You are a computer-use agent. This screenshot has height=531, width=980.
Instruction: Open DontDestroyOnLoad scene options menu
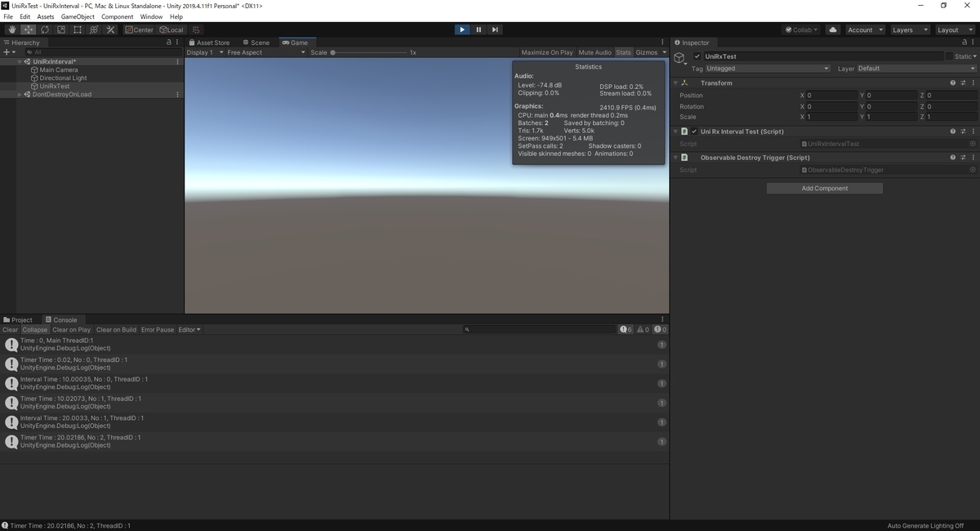[177, 94]
